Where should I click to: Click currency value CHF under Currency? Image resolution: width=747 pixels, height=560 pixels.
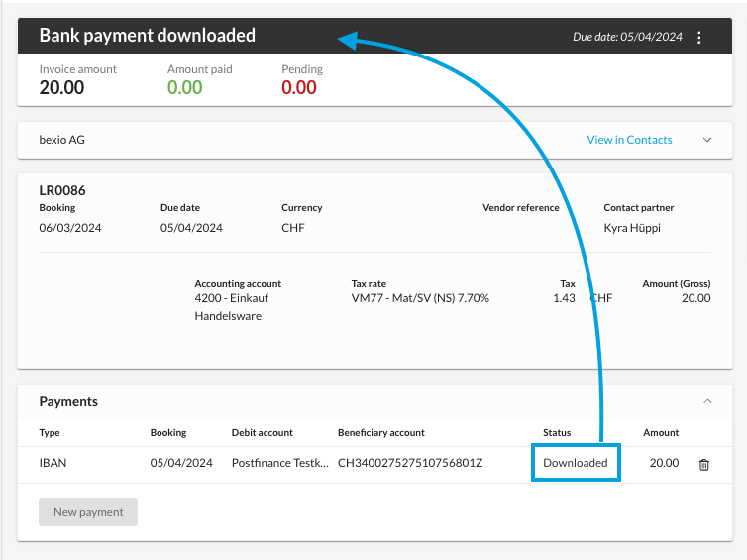click(x=293, y=228)
